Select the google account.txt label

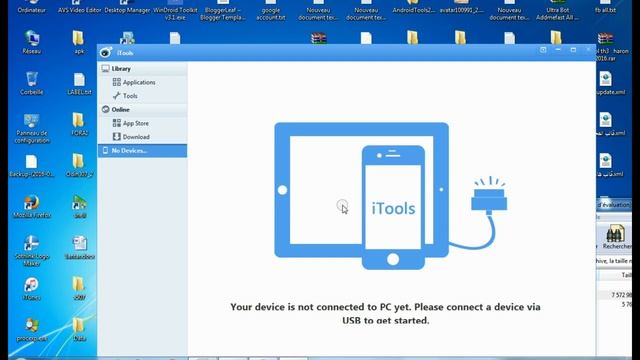click(271, 13)
